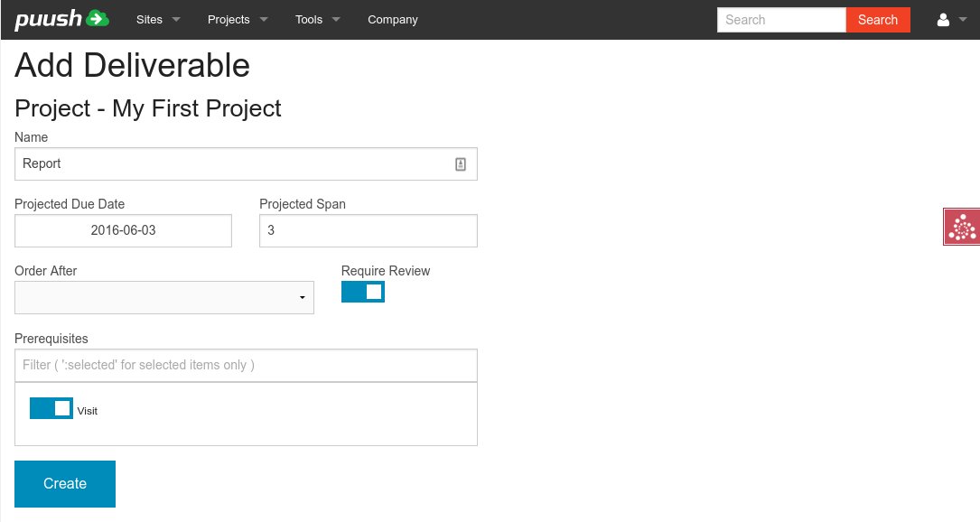Click the puush logo in navbar
The height and width of the screenshot is (522, 980).
[61, 19]
